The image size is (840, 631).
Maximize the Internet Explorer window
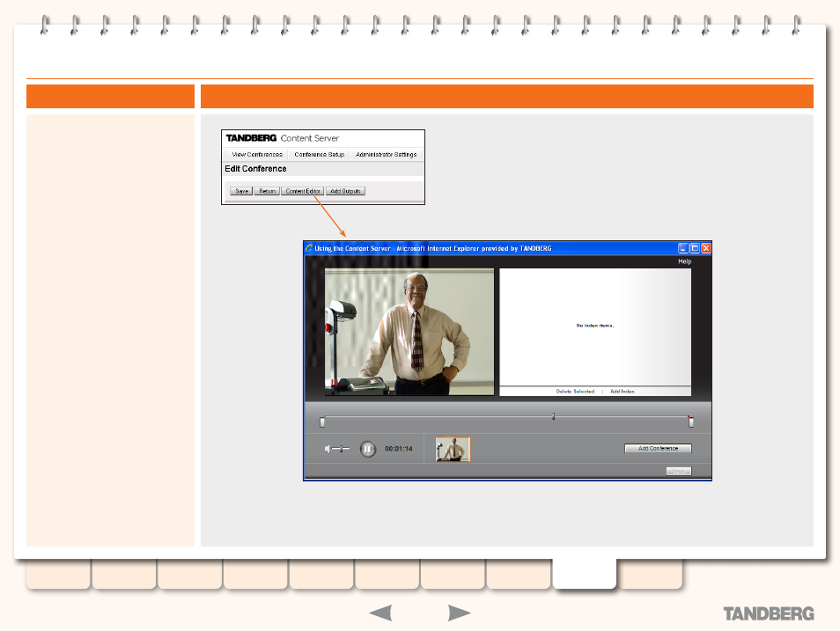[x=695, y=248]
